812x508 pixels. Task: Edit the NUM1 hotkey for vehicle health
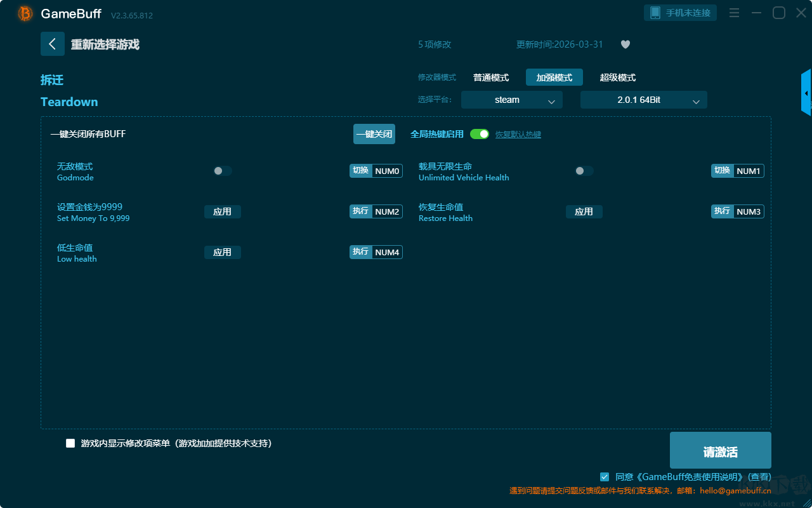pos(749,171)
